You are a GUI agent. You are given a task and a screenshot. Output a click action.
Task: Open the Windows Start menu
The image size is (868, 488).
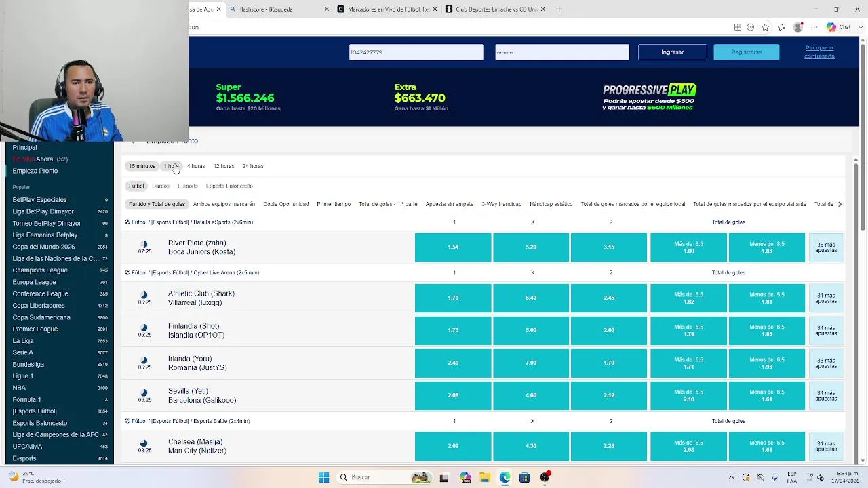[323, 477]
